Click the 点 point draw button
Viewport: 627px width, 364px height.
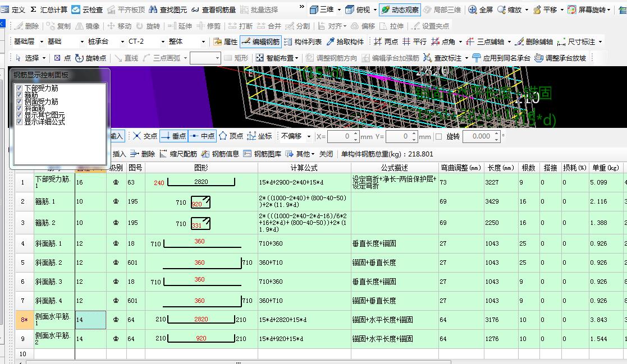(x=62, y=58)
